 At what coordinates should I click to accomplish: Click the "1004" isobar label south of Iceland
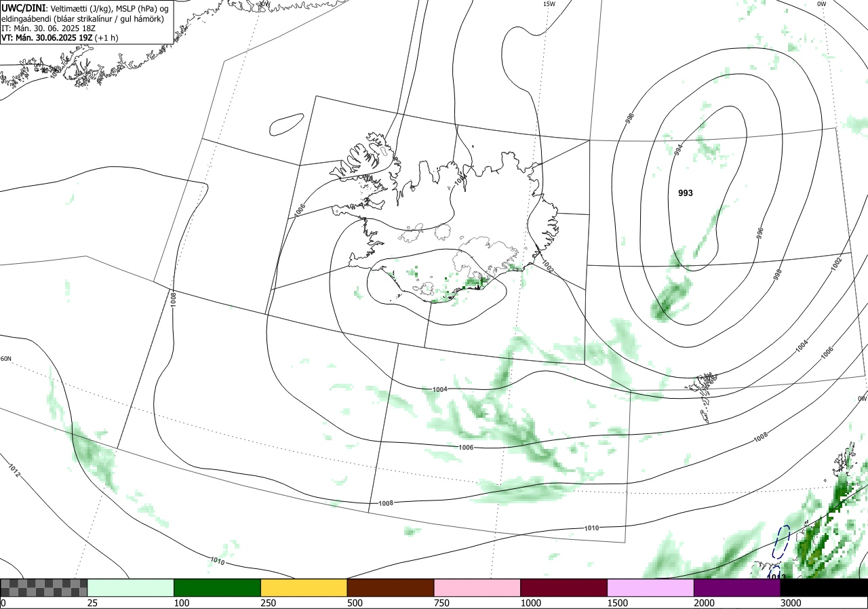pyautogui.click(x=439, y=389)
